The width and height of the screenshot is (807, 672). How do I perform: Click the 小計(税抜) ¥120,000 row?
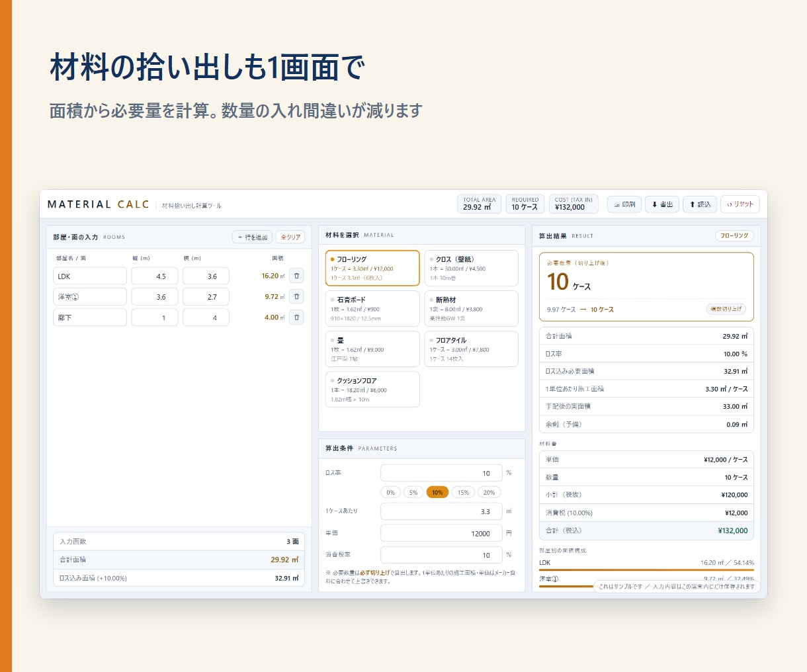(646, 495)
